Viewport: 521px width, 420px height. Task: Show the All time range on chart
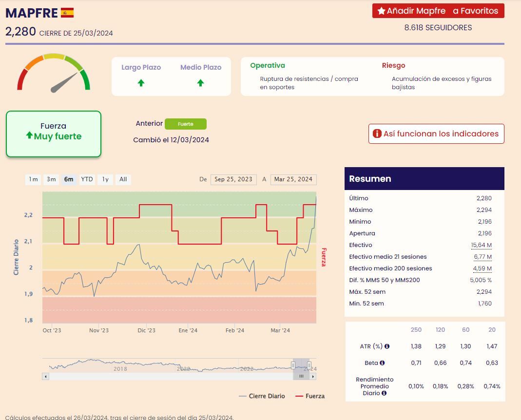pos(123,179)
